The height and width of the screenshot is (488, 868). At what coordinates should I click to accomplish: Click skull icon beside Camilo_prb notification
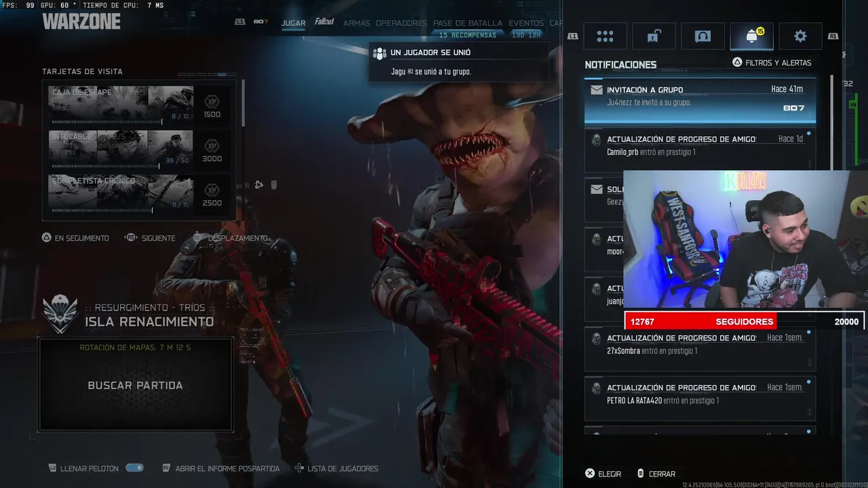pyautogui.click(x=596, y=140)
